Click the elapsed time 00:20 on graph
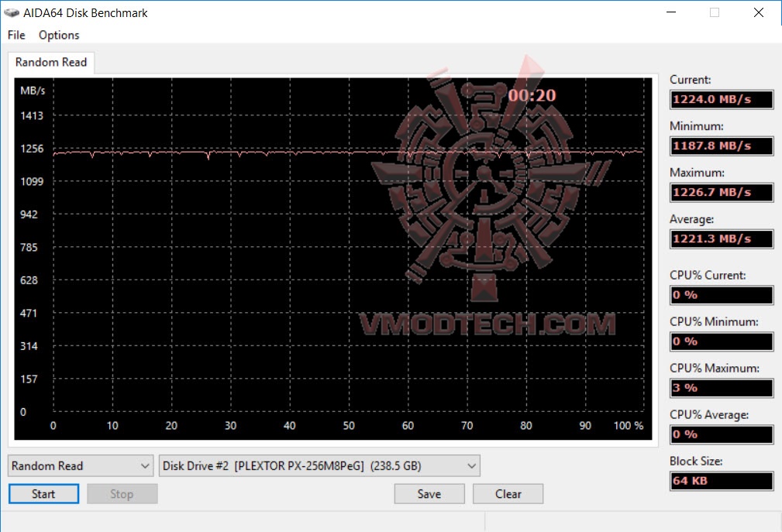 (532, 95)
